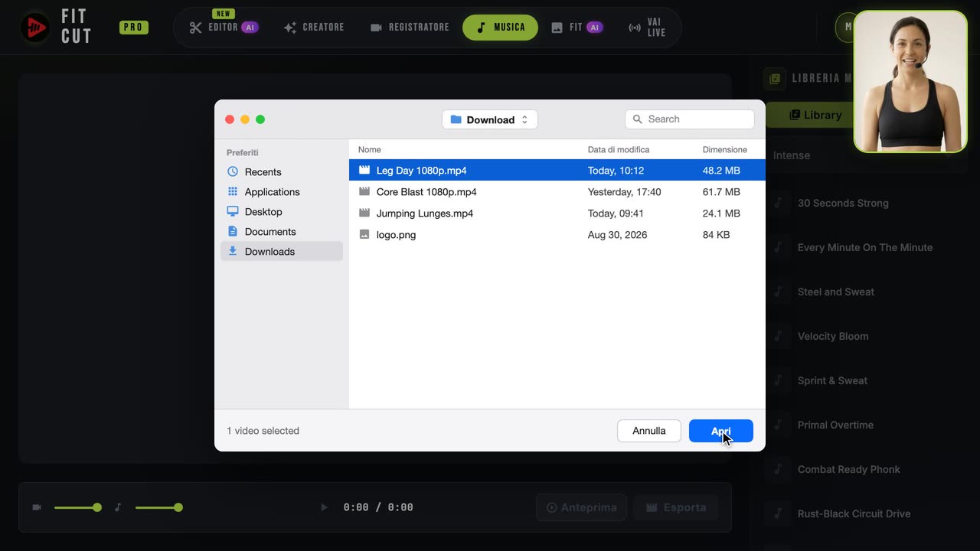This screenshot has height=551, width=980.
Task: Click the Search field in file dialog
Action: coord(690,119)
